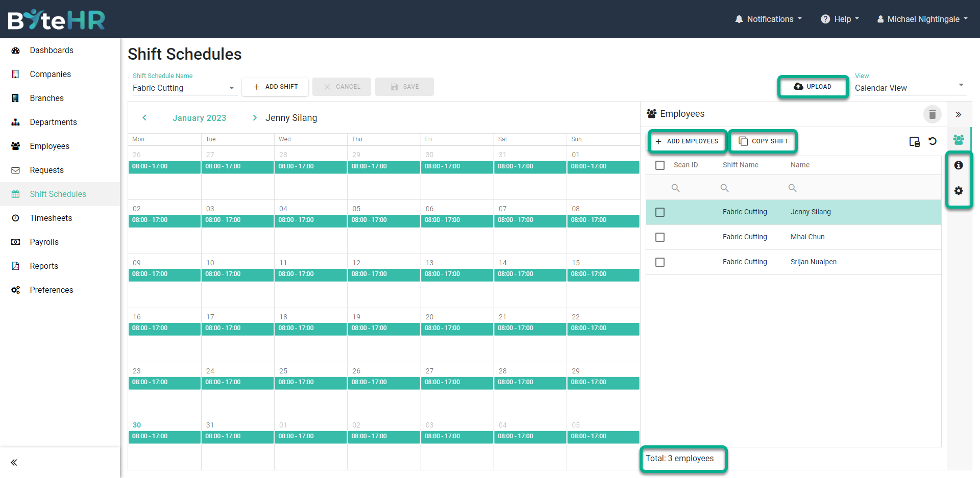Click the Name column header
The height and width of the screenshot is (478, 980).
coord(800,165)
